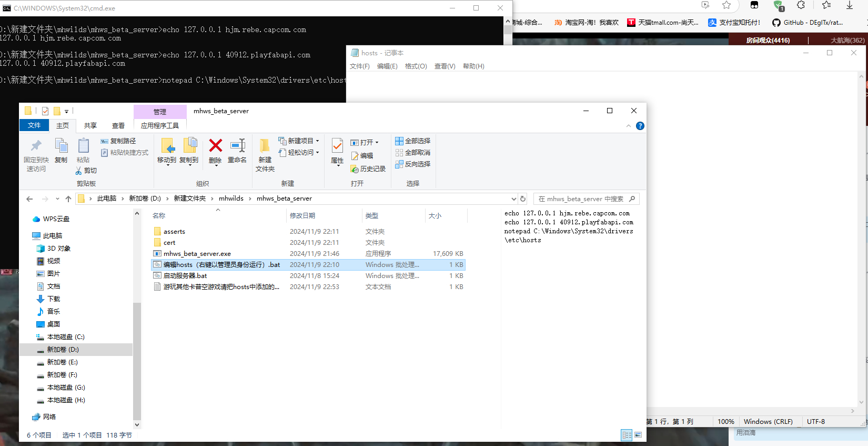Open Notepad's 格式(O) menu

[416, 66]
